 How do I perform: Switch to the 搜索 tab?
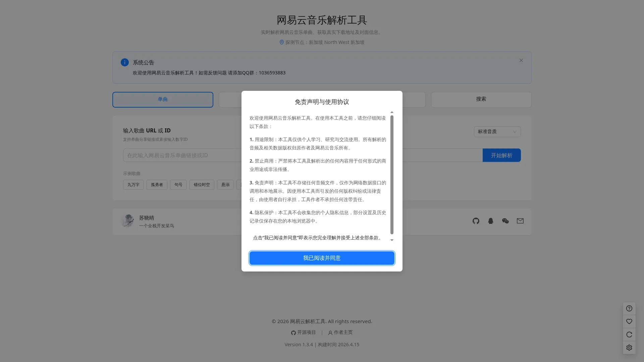[481, 100]
